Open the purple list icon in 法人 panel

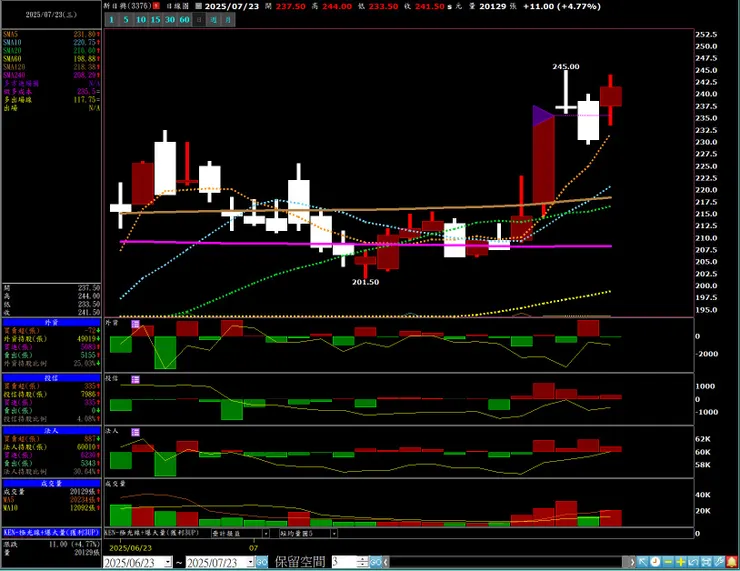coord(135,432)
